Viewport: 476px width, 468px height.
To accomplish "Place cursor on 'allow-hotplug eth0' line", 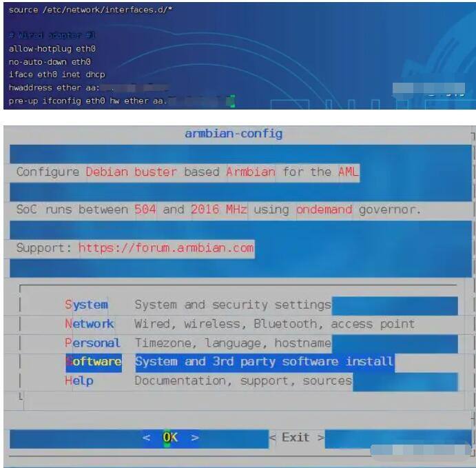I will (52, 49).
